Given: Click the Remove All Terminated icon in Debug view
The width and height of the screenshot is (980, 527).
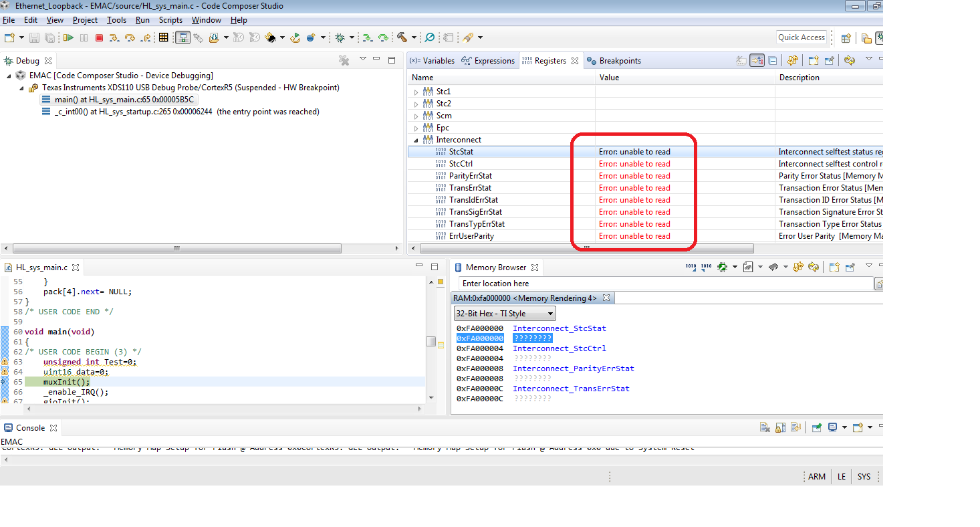Looking at the screenshot, I should (344, 60).
